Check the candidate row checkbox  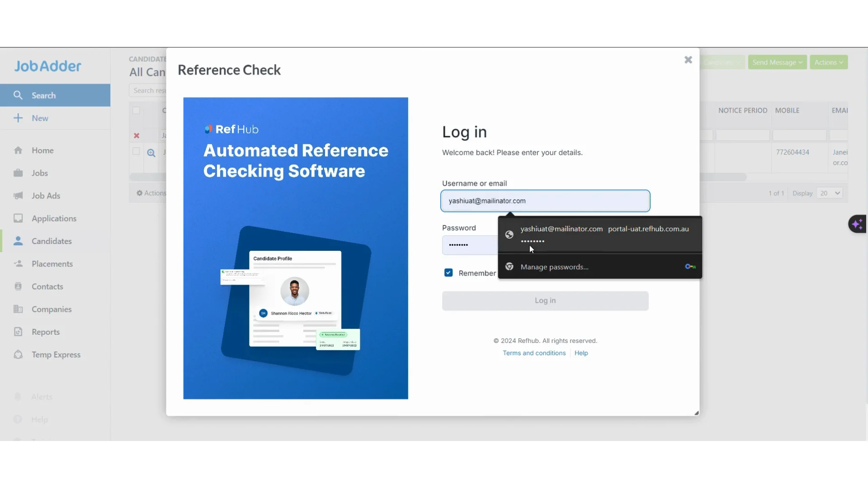(136, 151)
